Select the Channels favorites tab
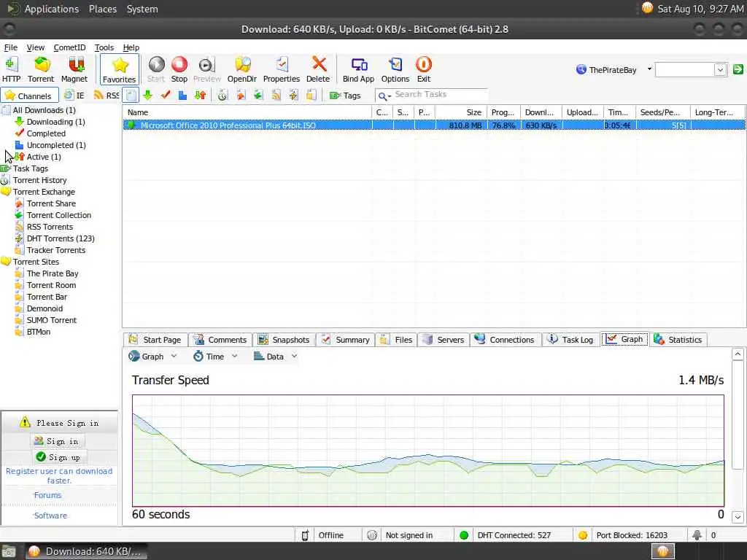747x560 pixels. coord(29,96)
